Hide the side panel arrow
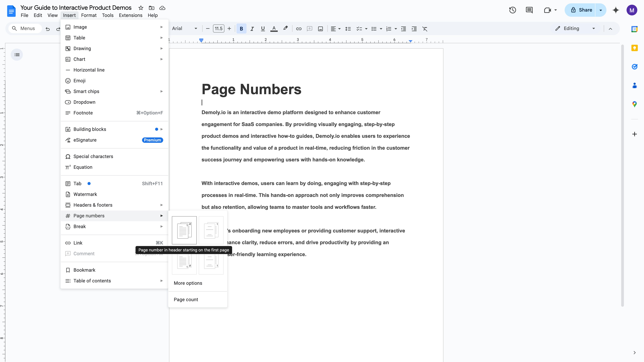 click(634, 352)
